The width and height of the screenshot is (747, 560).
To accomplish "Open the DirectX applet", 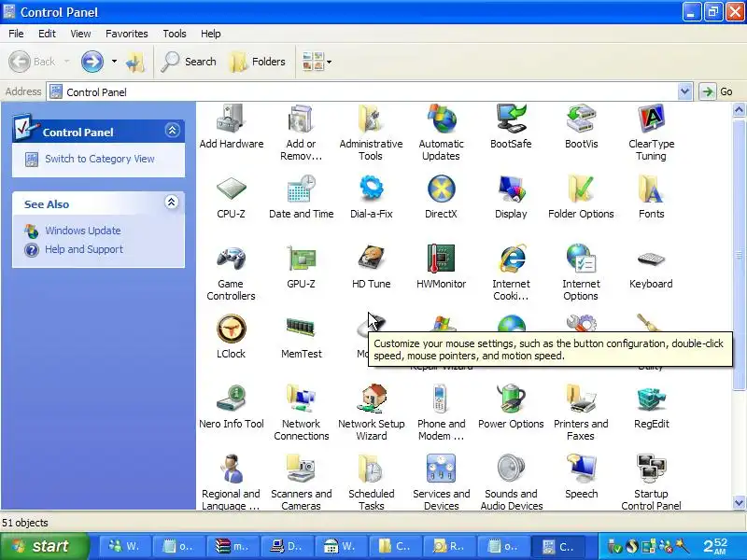I will click(441, 197).
